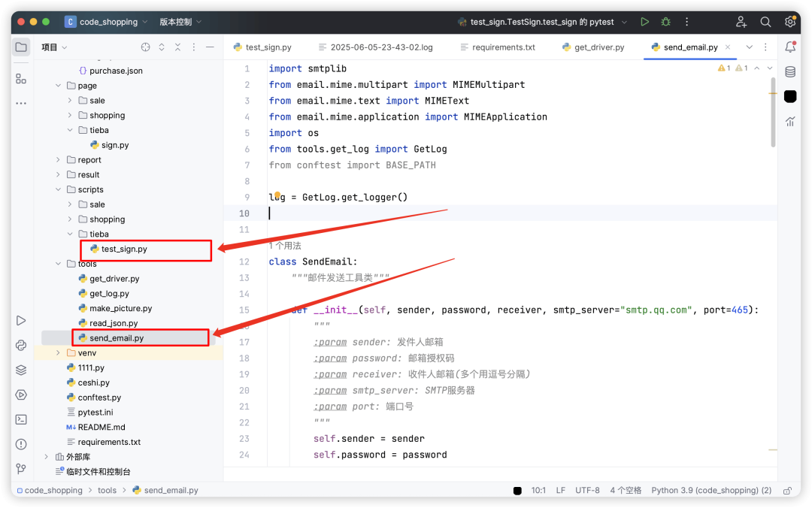Click code_shopping breadcrumb in navigation bar
The width and height of the screenshot is (812, 508).
tap(50, 491)
